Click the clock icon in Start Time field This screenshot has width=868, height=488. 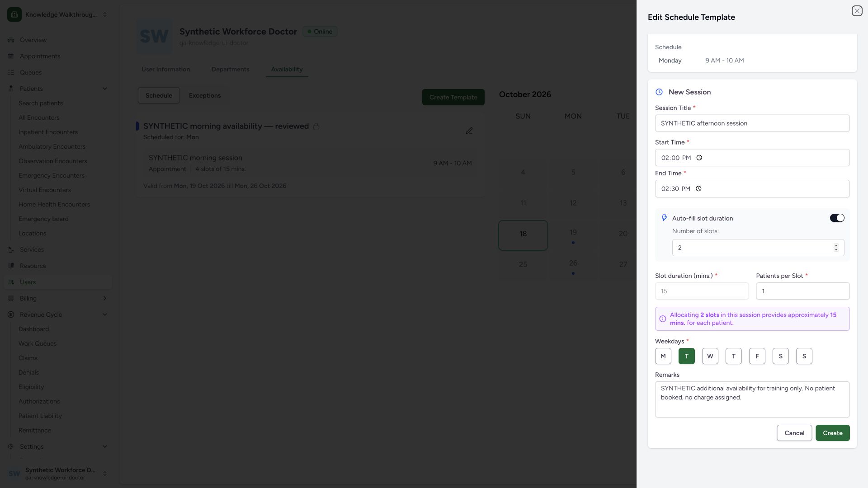pyautogui.click(x=699, y=158)
